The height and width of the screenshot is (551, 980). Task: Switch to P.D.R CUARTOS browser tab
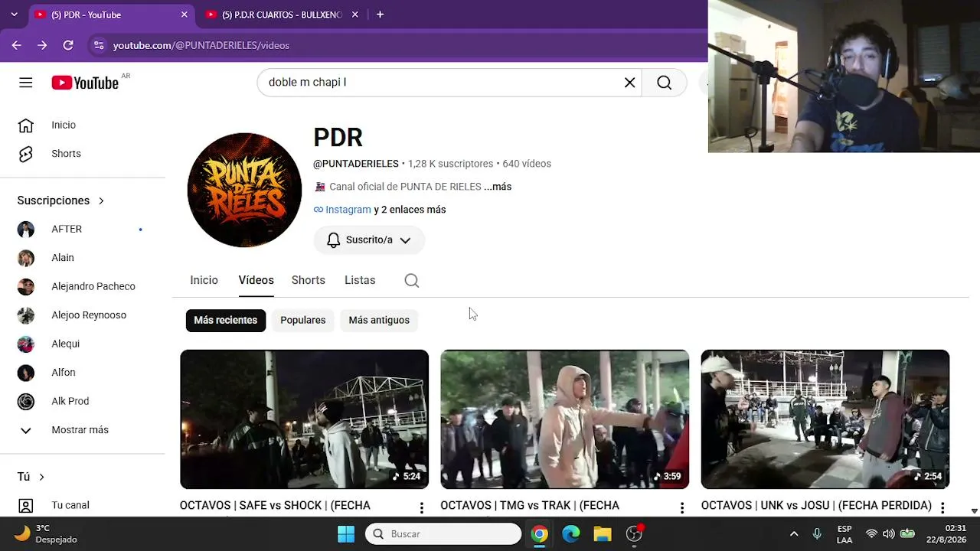[x=281, y=15]
